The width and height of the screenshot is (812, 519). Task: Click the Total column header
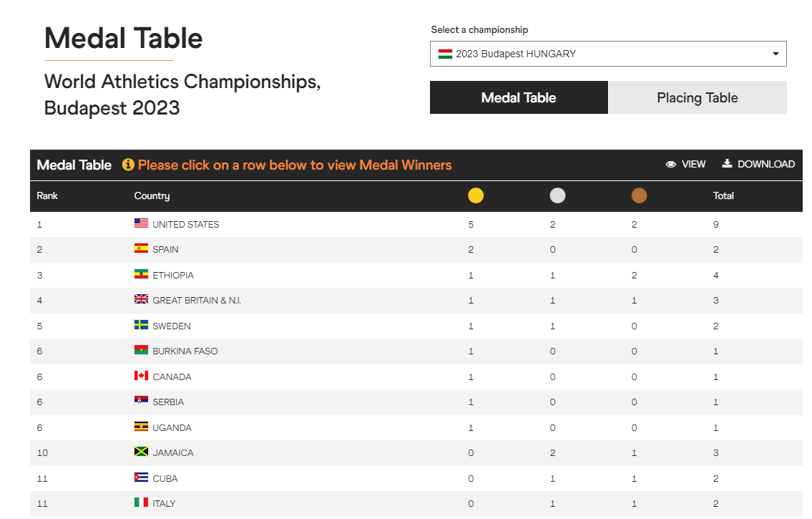click(723, 196)
